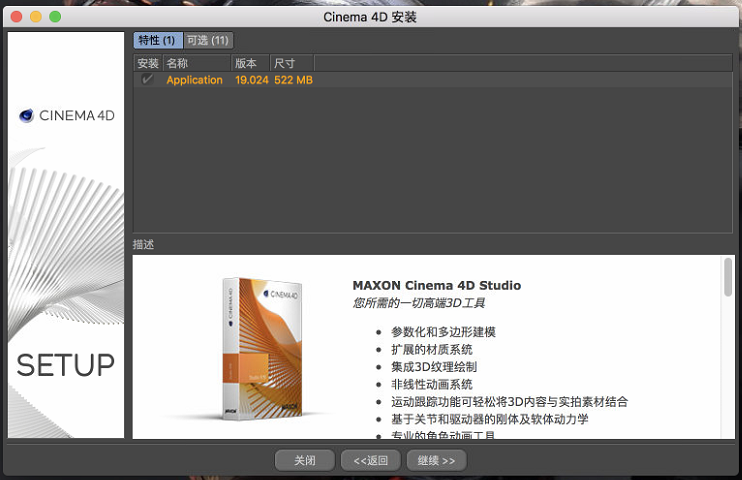The width and height of the screenshot is (742, 480).
Task: Click the 名称 column header
Action: click(197, 63)
